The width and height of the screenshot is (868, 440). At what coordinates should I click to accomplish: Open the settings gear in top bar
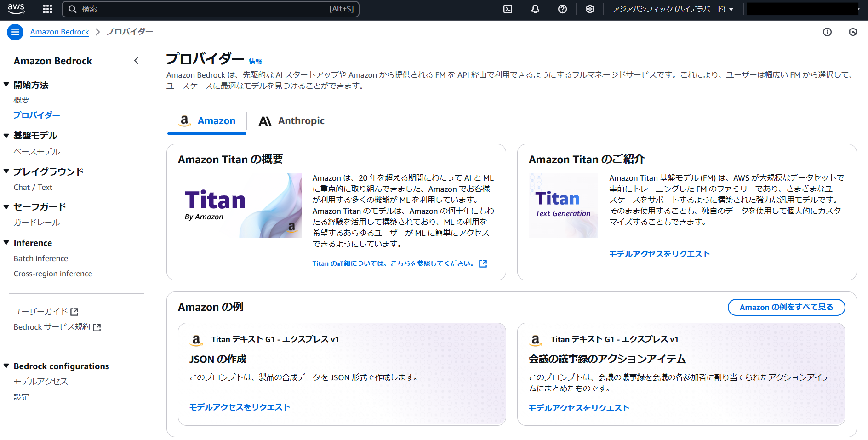point(590,9)
